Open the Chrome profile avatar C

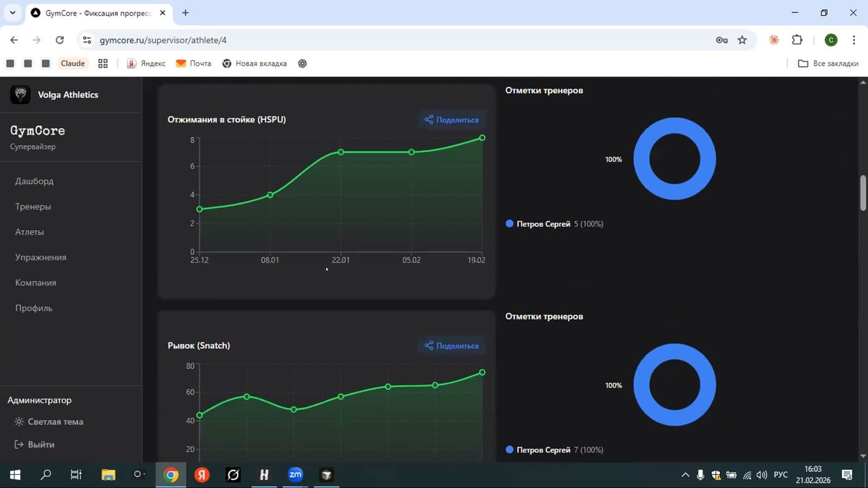[831, 40]
